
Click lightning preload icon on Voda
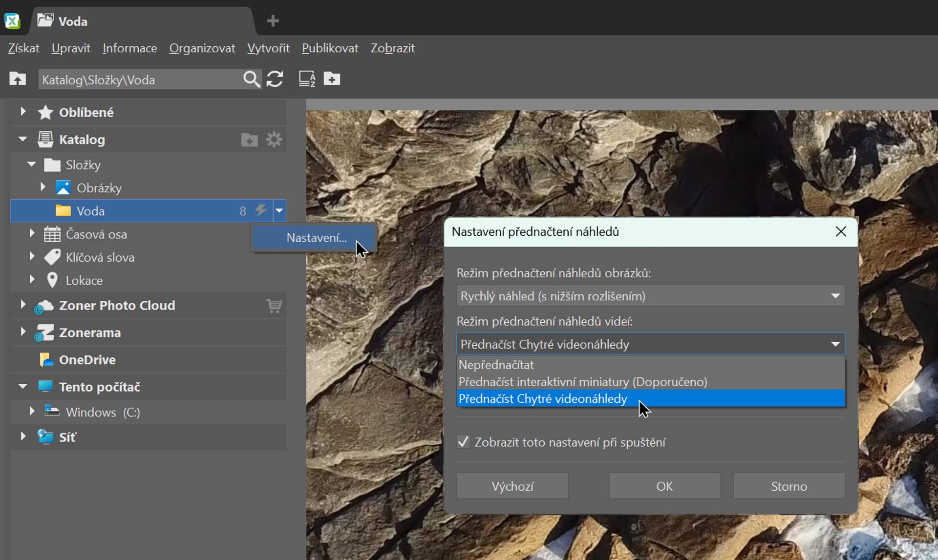261,210
